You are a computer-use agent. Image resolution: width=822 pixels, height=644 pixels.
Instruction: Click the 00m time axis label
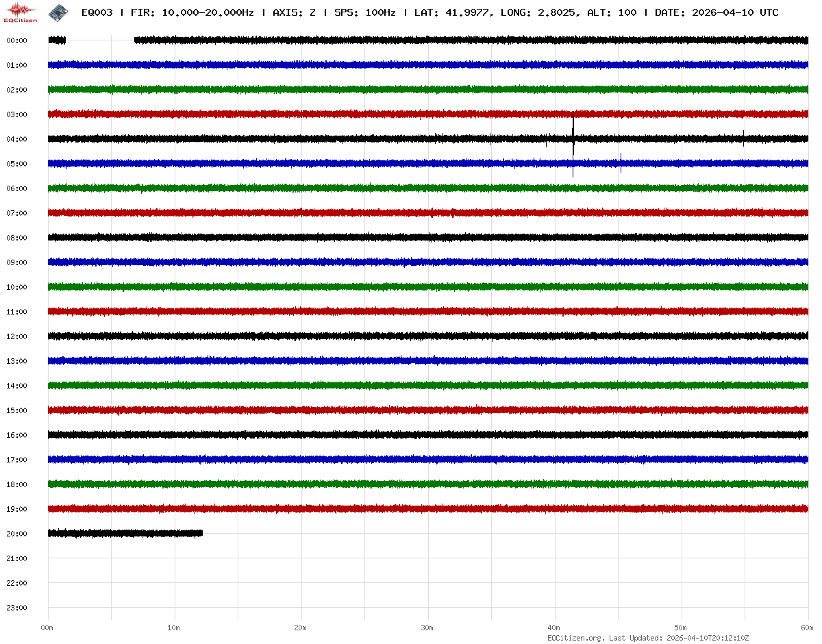(47, 628)
